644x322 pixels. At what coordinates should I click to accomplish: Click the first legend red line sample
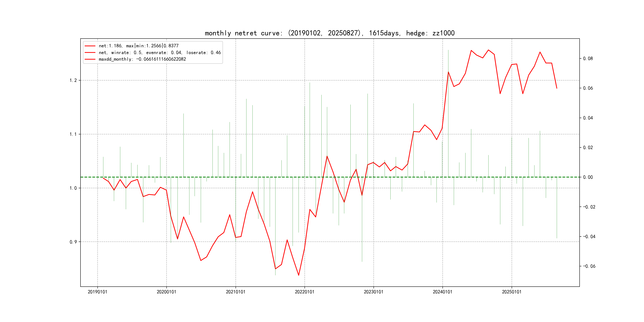(90, 46)
